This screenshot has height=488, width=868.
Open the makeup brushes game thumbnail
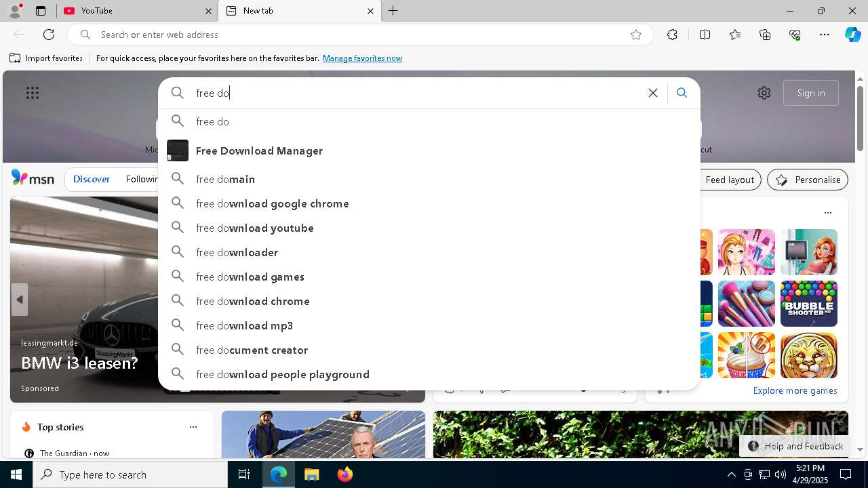click(x=747, y=304)
